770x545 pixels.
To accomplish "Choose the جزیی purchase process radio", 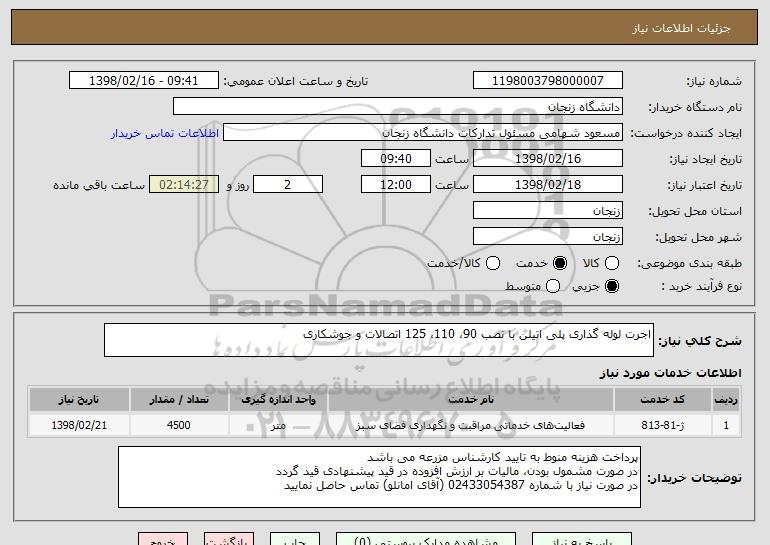I will point(612,286).
